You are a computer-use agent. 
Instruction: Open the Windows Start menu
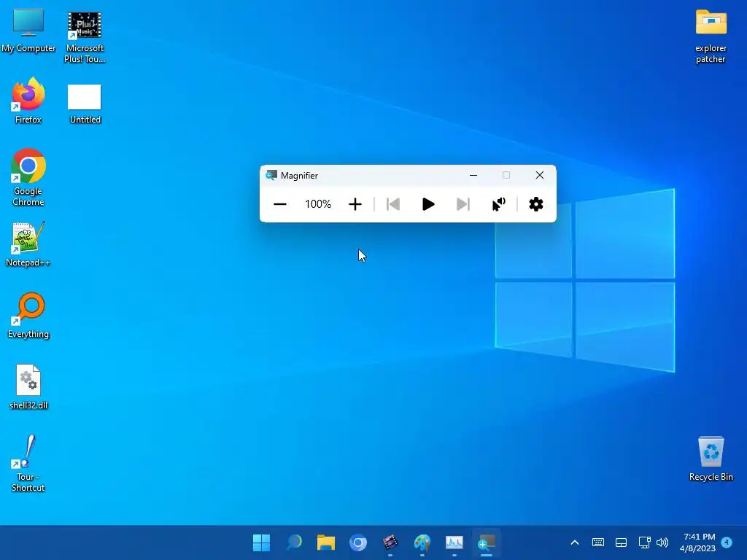point(261,542)
